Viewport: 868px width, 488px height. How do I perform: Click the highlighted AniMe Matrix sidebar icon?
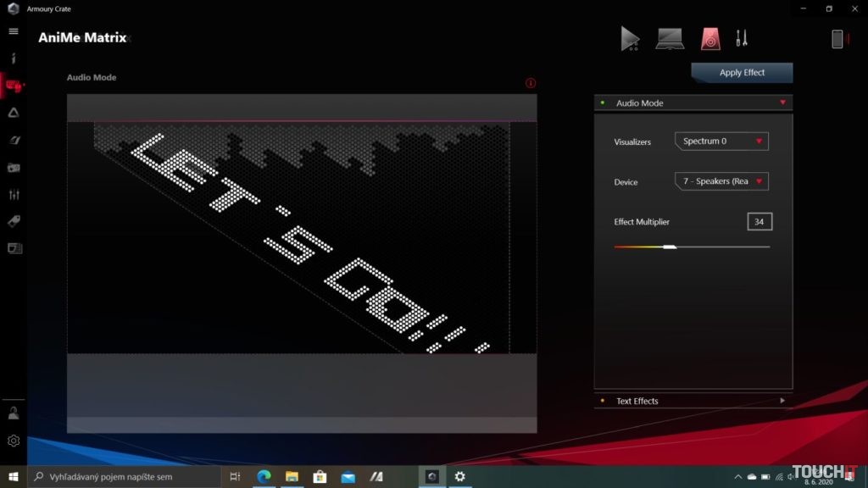(12, 85)
